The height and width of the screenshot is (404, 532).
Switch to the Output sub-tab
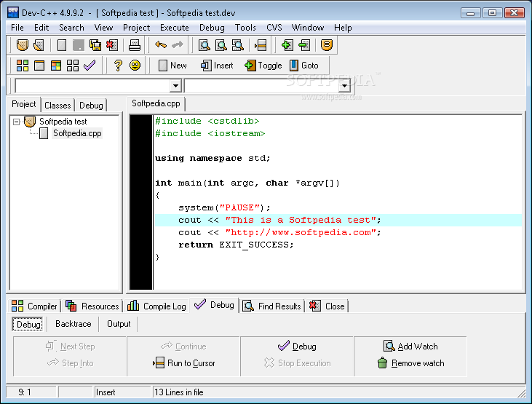click(119, 324)
